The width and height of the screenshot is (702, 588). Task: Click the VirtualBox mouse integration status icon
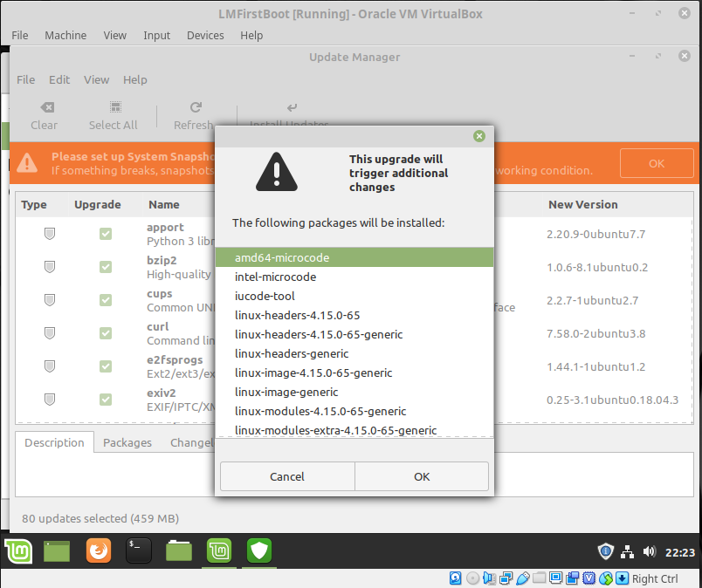click(x=605, y=578)
